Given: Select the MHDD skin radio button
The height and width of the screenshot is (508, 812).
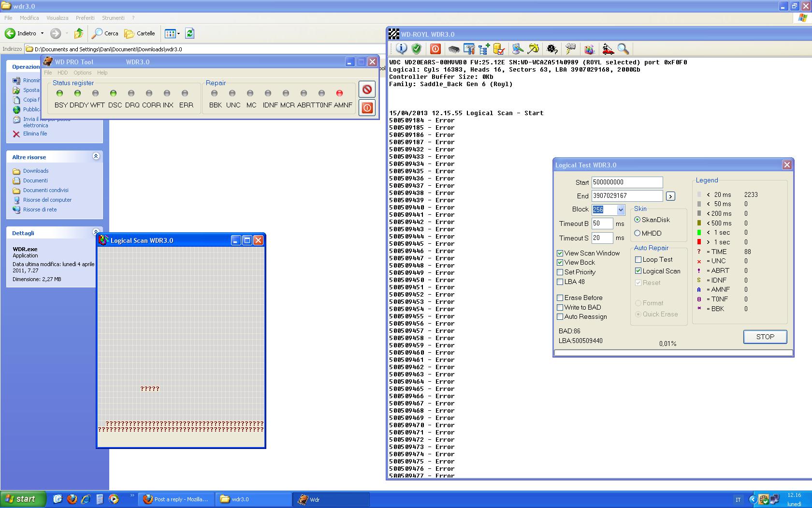Looking at the screenshot, I should (x=637, y=233).
